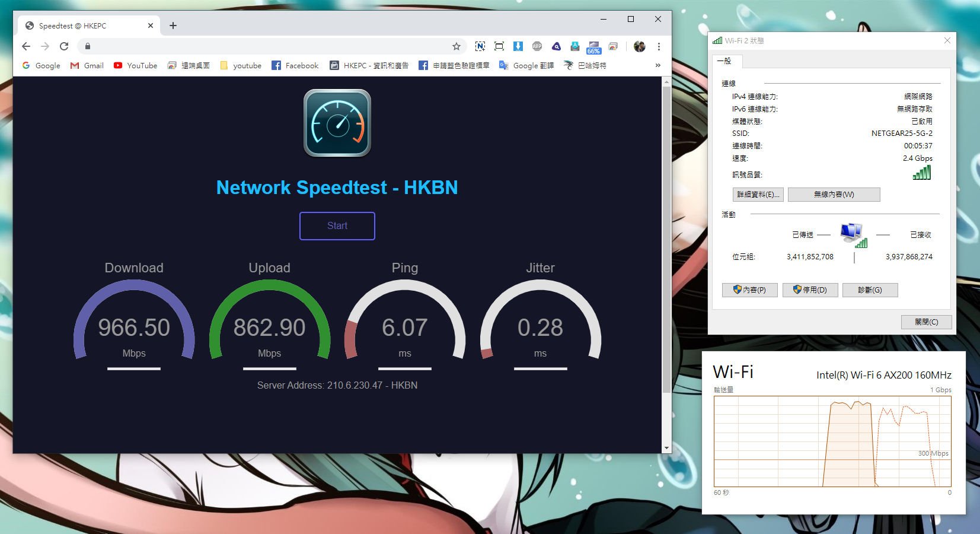980x534 pixels.
Task: Open the 申請藍色驗證標章 bookmark
Action: point(454,66)
